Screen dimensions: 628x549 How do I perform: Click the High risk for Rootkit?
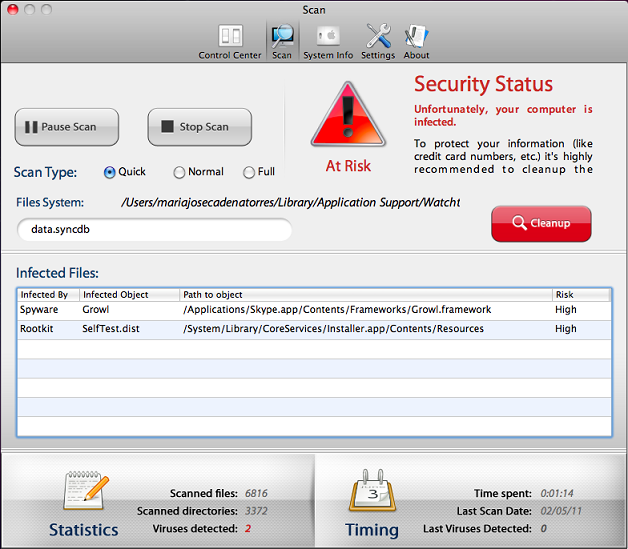pyautogui.click(x=566, y=329)
